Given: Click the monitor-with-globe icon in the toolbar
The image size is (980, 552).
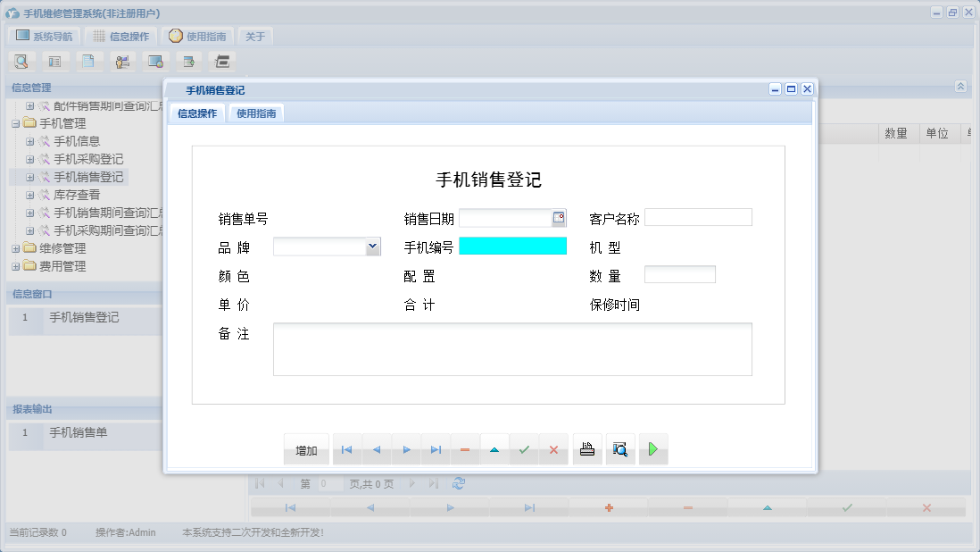Looking at the screenshot, I should tap(155, 61).
